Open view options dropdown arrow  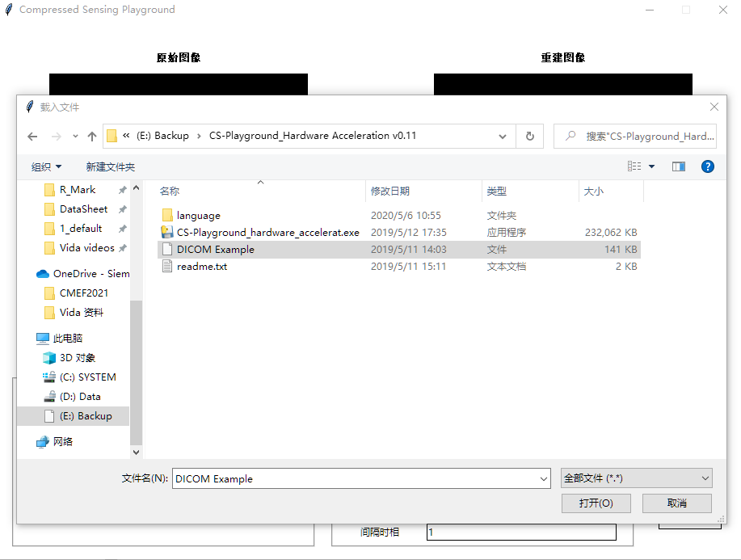(x=651, y=166)
